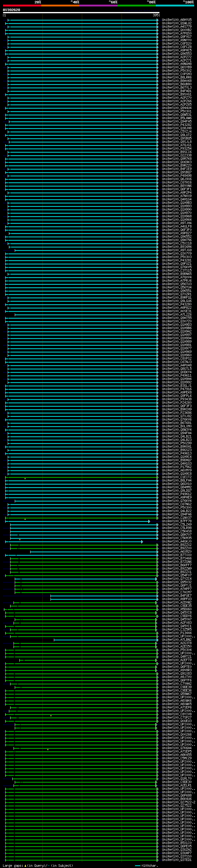
Task: Select the UniRef100_Q8H707 entry
Action: (x=177, y=535)
